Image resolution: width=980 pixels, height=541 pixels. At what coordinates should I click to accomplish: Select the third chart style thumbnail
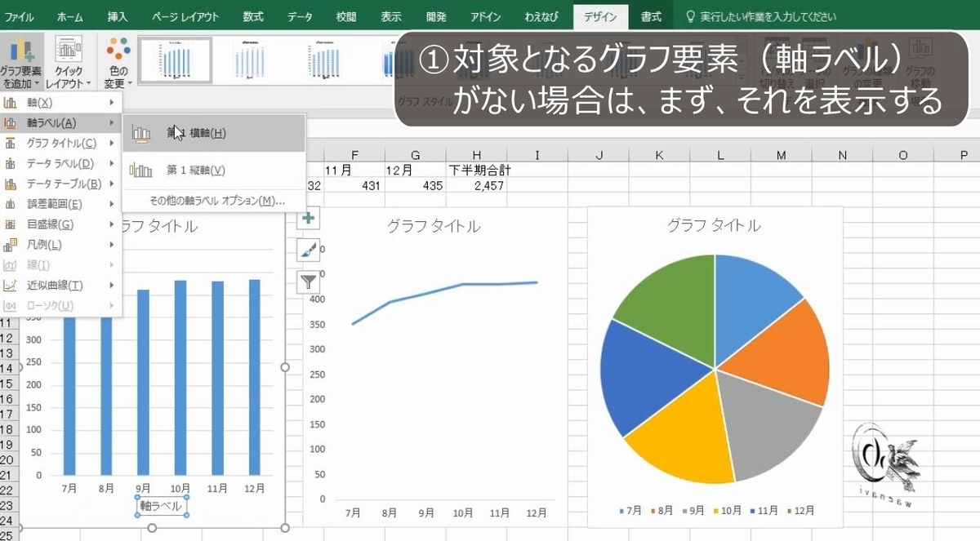point(324,60)
